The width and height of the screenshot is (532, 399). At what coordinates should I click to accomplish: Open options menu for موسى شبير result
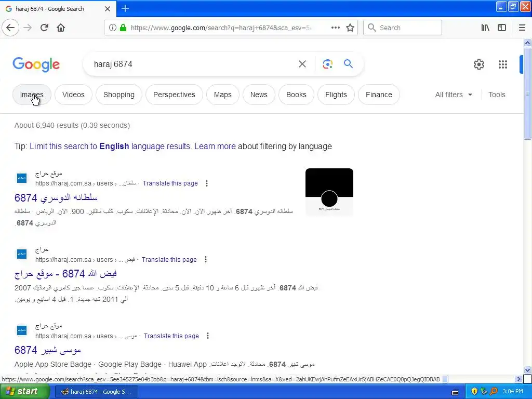pos(208,336)
